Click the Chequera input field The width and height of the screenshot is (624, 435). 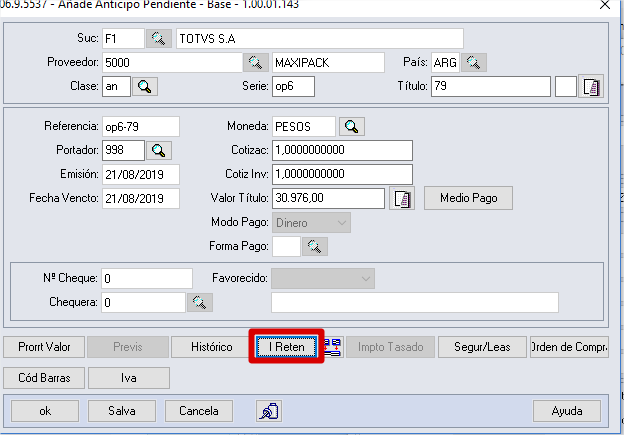[x=143, y=302]
